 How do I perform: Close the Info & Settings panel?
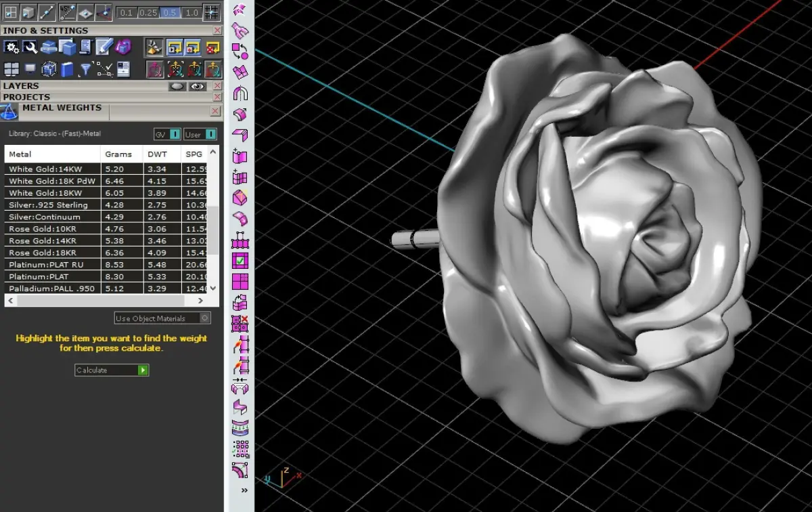217,30
